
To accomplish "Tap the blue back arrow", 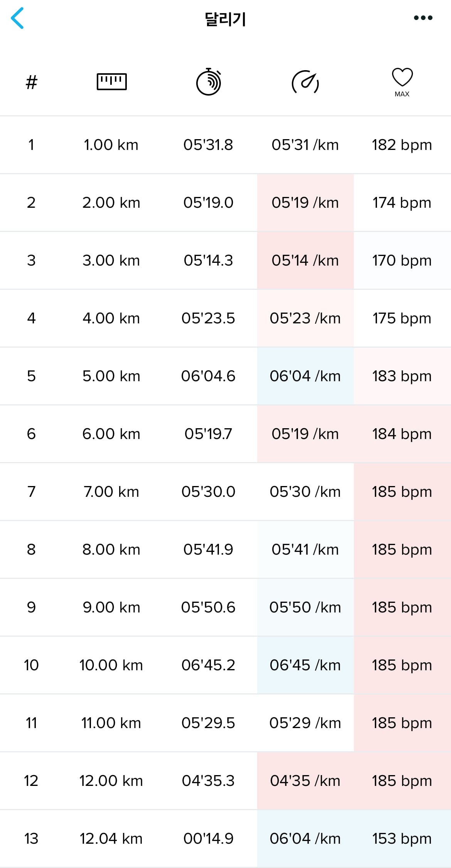I will click(17, 18).
